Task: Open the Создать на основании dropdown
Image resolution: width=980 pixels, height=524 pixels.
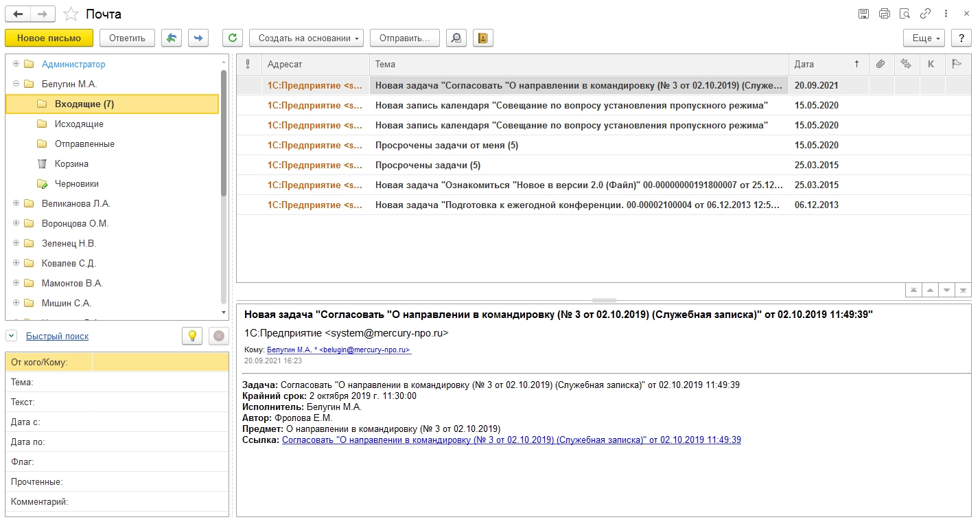Action: tap(306, 38)
